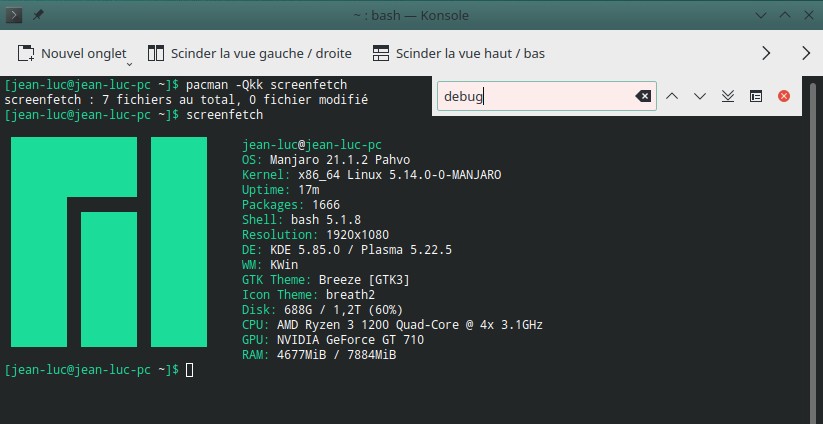
Task: Maximize the Konsole window
Action: pos(785,15)
